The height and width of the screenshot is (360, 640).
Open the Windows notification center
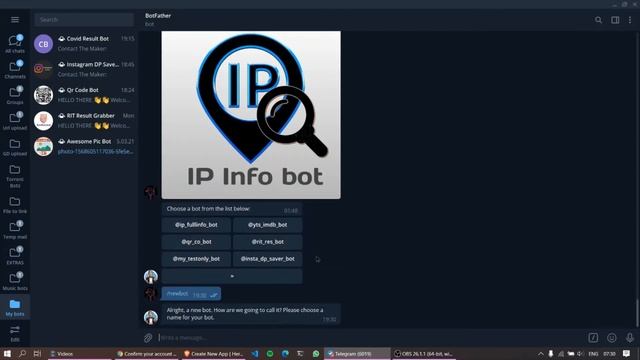[x=627, y=354]
